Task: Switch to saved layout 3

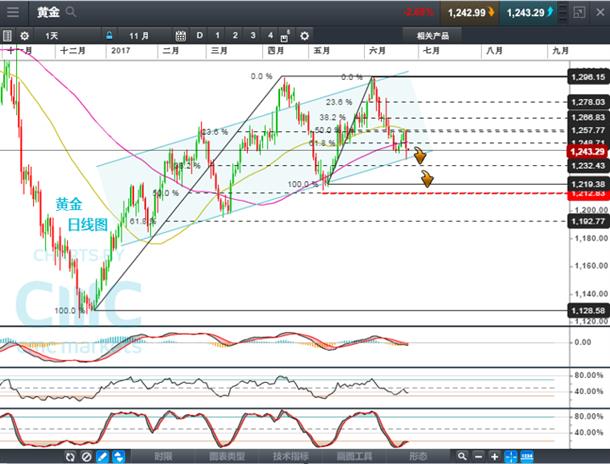Action: [x=253, y=36]
